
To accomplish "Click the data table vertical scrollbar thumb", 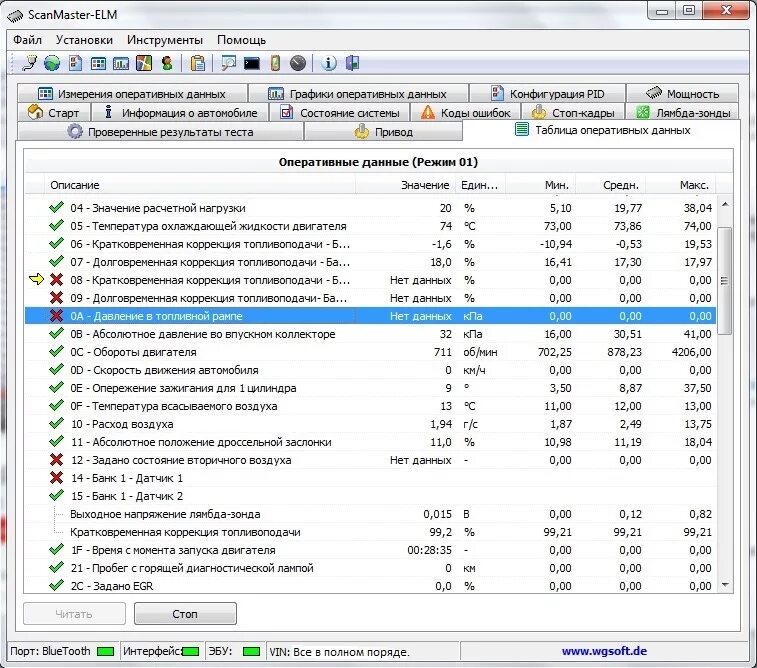I will (x=725, y=280).
